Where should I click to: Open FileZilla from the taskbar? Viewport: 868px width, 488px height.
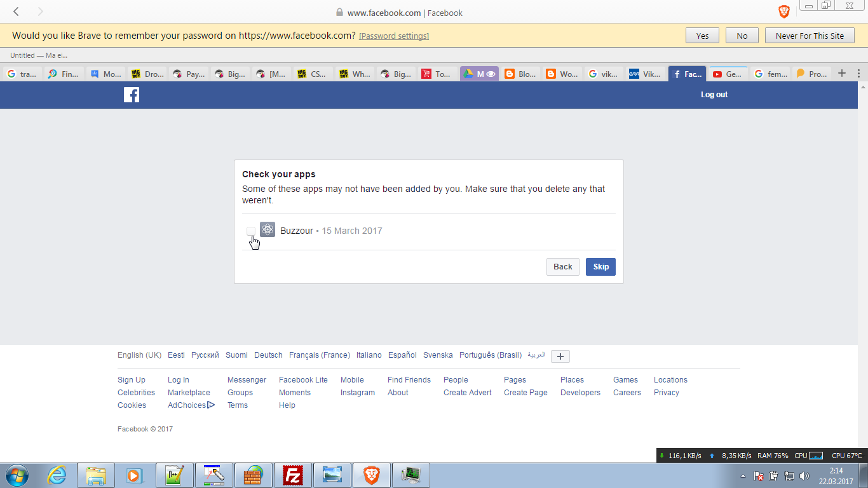point(293,475)
